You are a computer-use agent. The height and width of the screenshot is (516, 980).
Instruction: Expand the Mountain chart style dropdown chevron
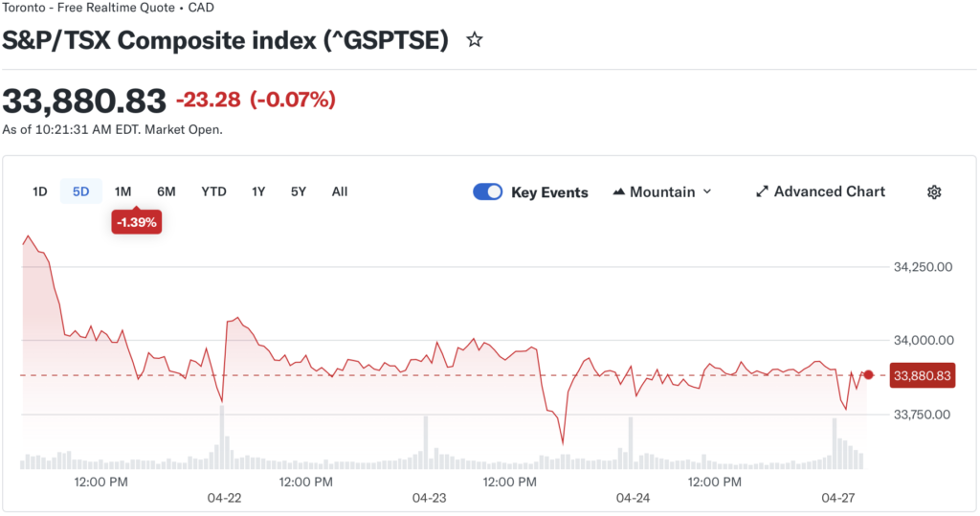pos(707,191)
